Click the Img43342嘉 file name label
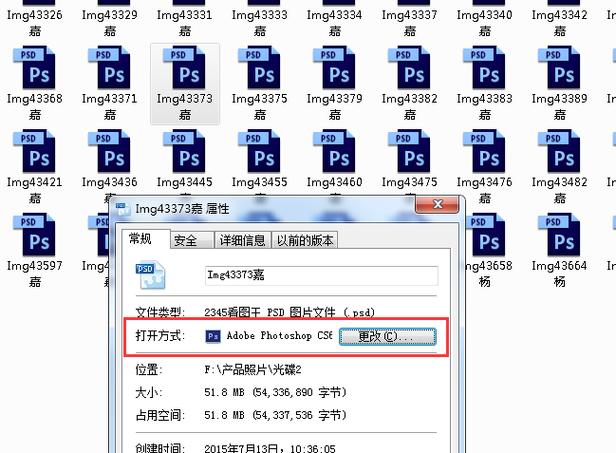 560,22
